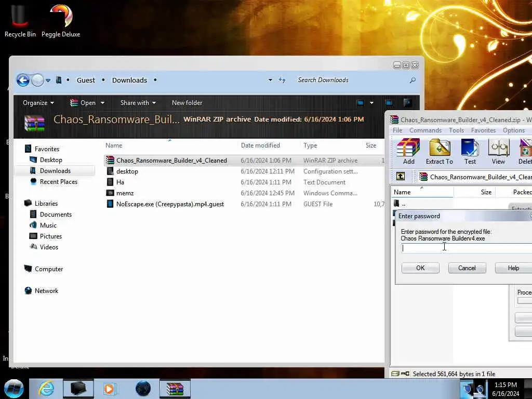Focus the password input field
Screen dimensions: 532x399
(x=467, y=248)
